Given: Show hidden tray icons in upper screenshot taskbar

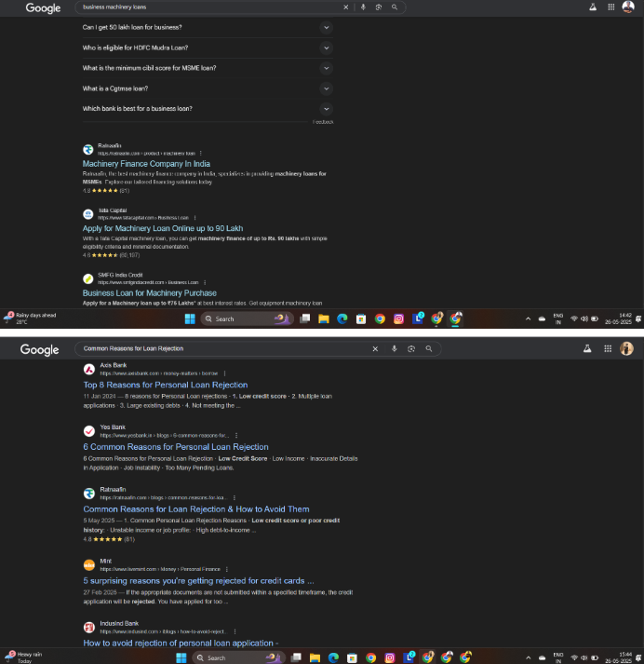Looking at the screenshot, I should tap(528, 318).
